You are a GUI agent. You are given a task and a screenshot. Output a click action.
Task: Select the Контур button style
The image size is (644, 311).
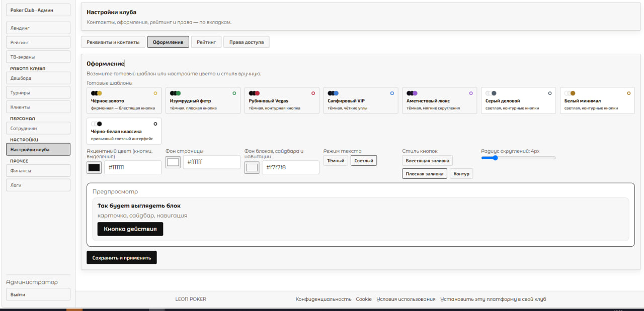461,174
